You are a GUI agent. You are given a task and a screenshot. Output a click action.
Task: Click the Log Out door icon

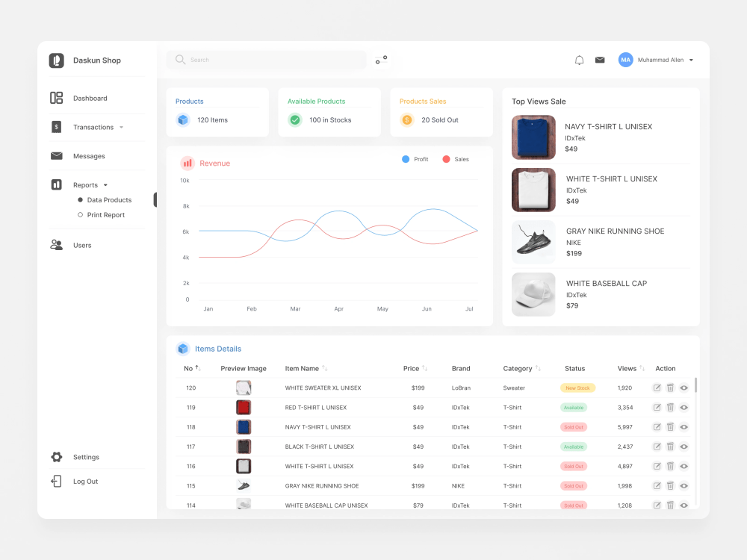[x=56, y=482]
